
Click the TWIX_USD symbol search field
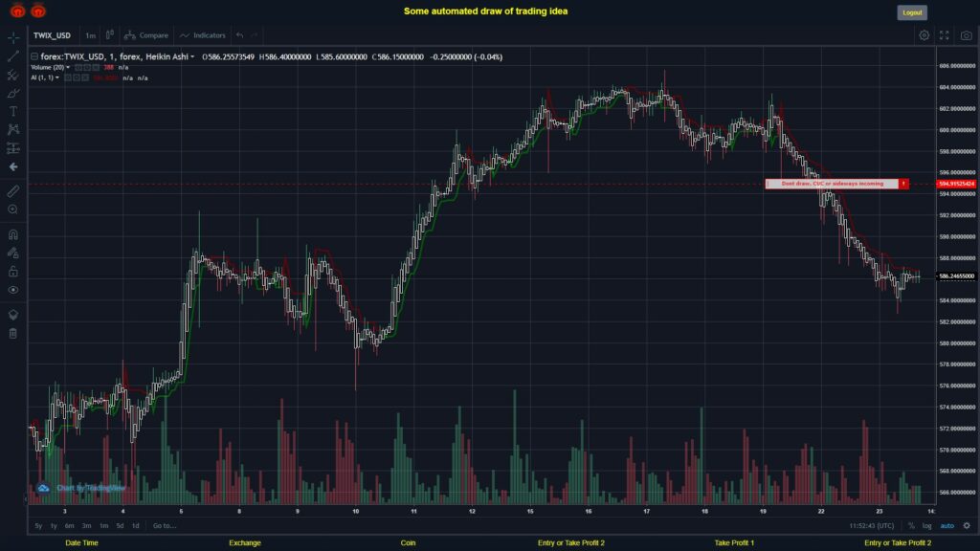point(53,35)
